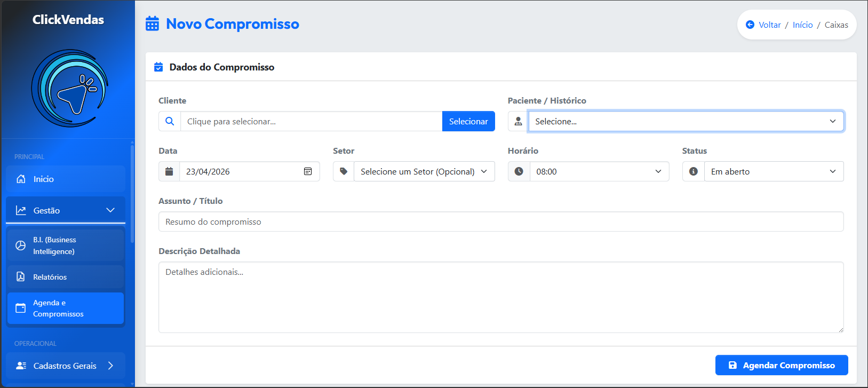Go to Inicio in sidebar
Image resolution: width=868 pixels, height=388 pixels.
(66, 179)
